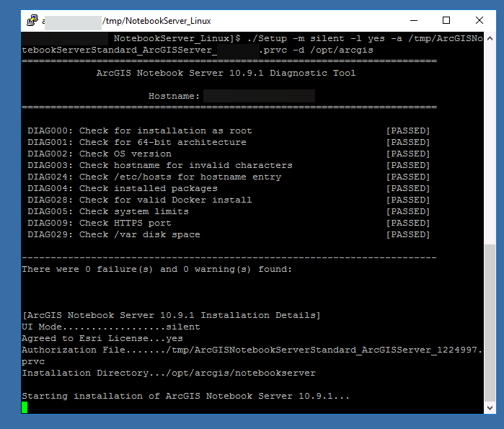
Task: Click 'Agreed to Esri License...yes' line
Action: [102, 339]
